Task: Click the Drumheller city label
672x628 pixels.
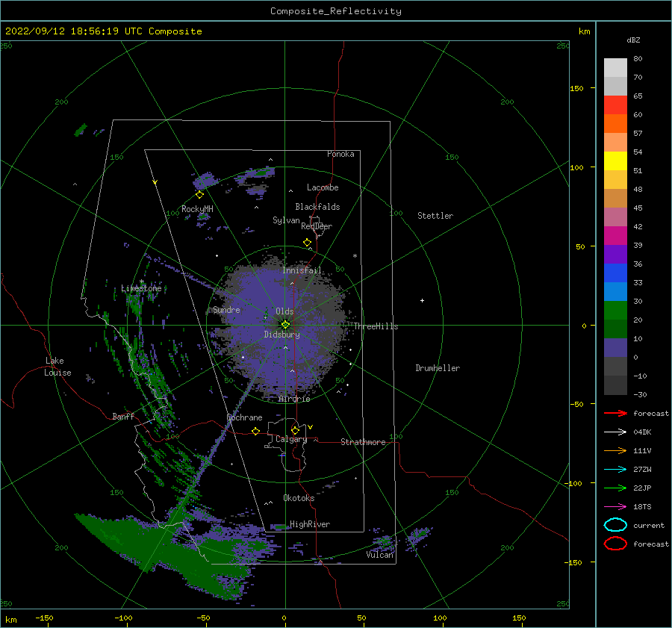Action: tap(438, 368)
